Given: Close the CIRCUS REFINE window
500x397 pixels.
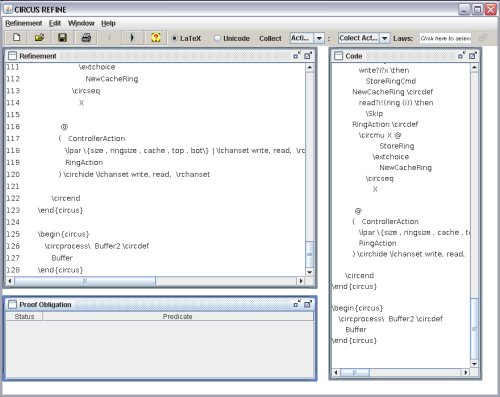Looking at the screenshot, I should tap(491, 9).
